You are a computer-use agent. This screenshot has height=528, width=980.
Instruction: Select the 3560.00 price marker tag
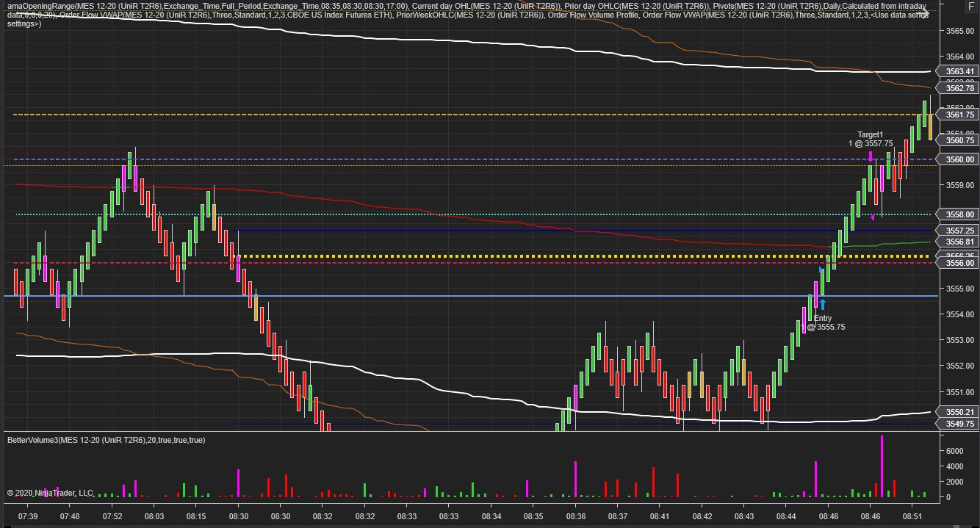[957, 159]
